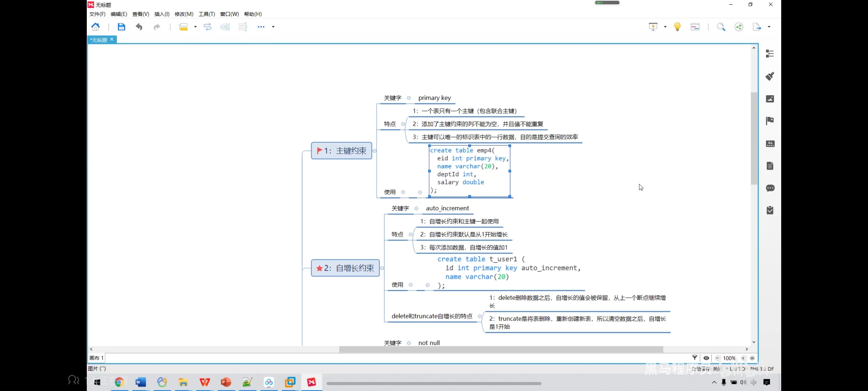Open the Image side panel
The width and height of the screenshot is (868, 391).
[x=770, y=98]
